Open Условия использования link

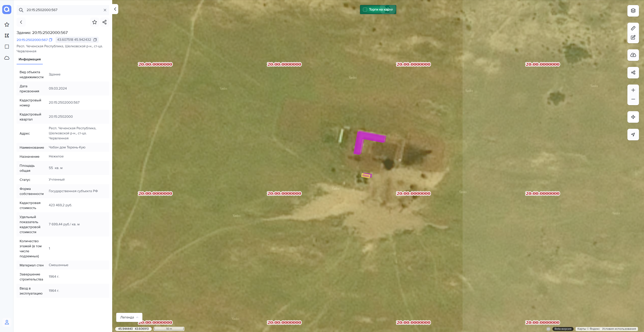point(619,329)
